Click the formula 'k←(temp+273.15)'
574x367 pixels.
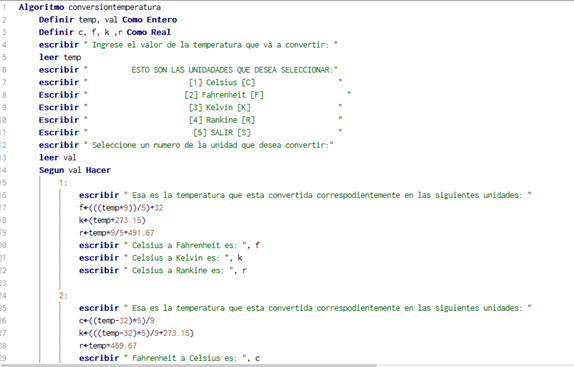(112, 220)
